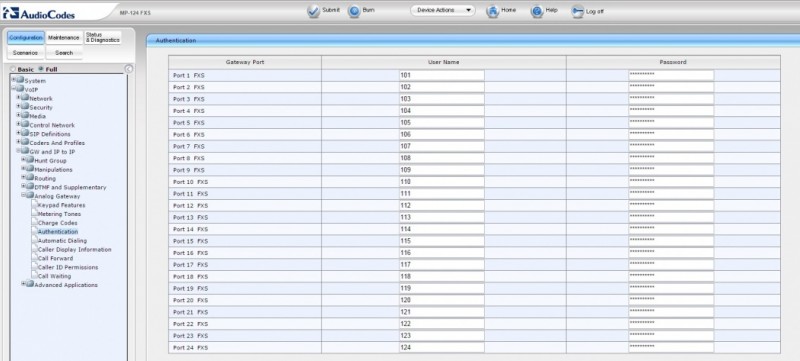This screenshot has height=361, width=800.
Task: Open the Search tab
Action: pos(64,53)
